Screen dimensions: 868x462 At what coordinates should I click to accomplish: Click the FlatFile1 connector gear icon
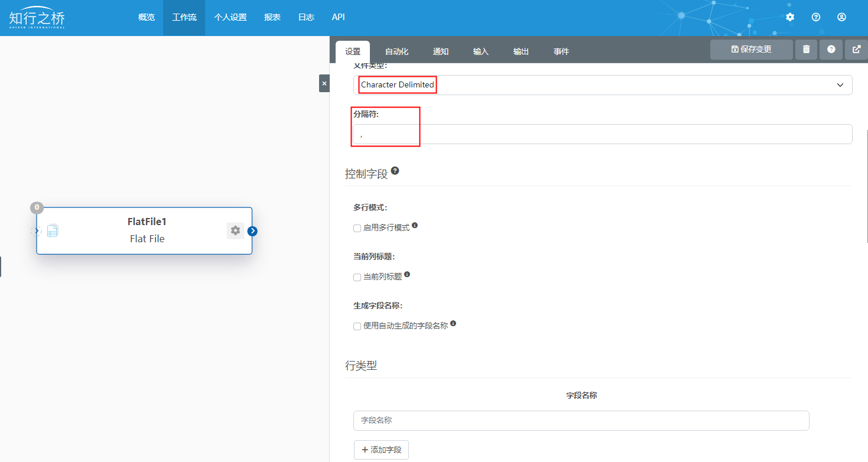(235, 230)
